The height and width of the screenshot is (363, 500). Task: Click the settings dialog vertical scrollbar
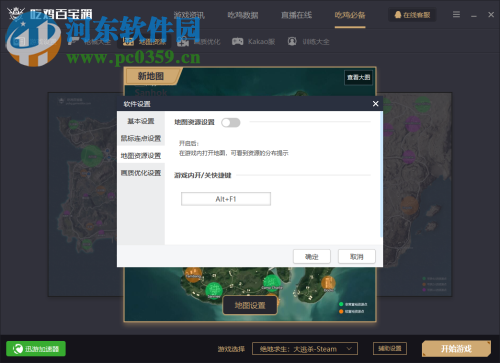click(381, 174)
